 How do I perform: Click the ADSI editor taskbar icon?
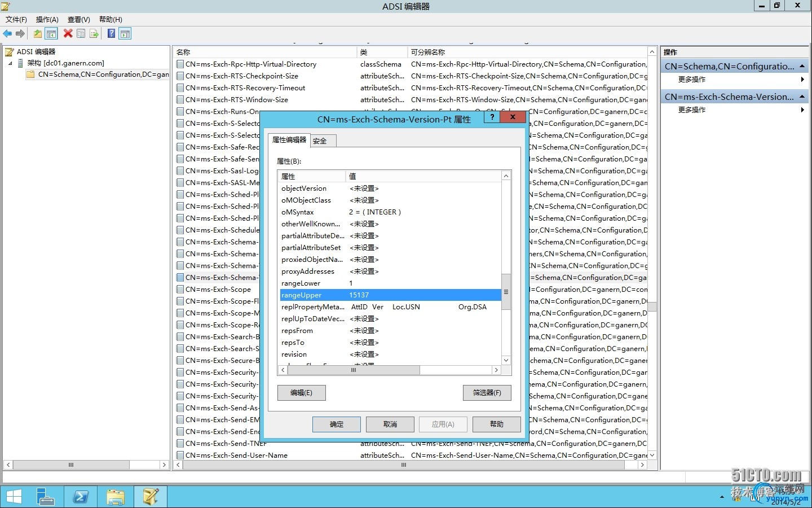click(x=150, y=497)
